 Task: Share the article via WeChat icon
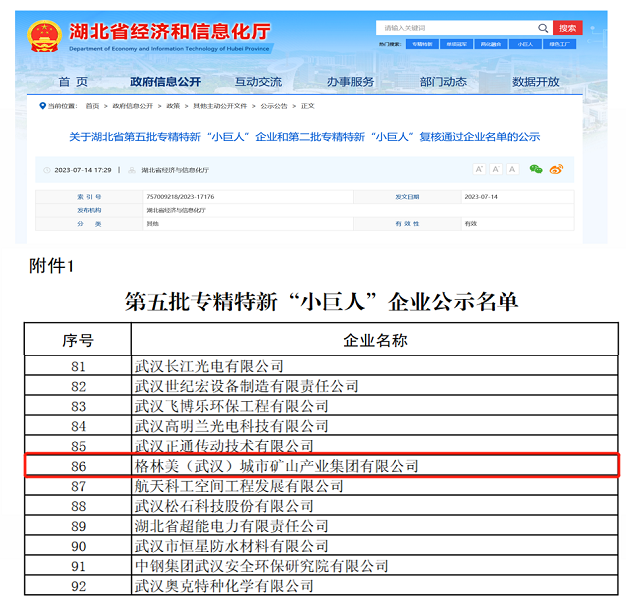coord(536,169)
